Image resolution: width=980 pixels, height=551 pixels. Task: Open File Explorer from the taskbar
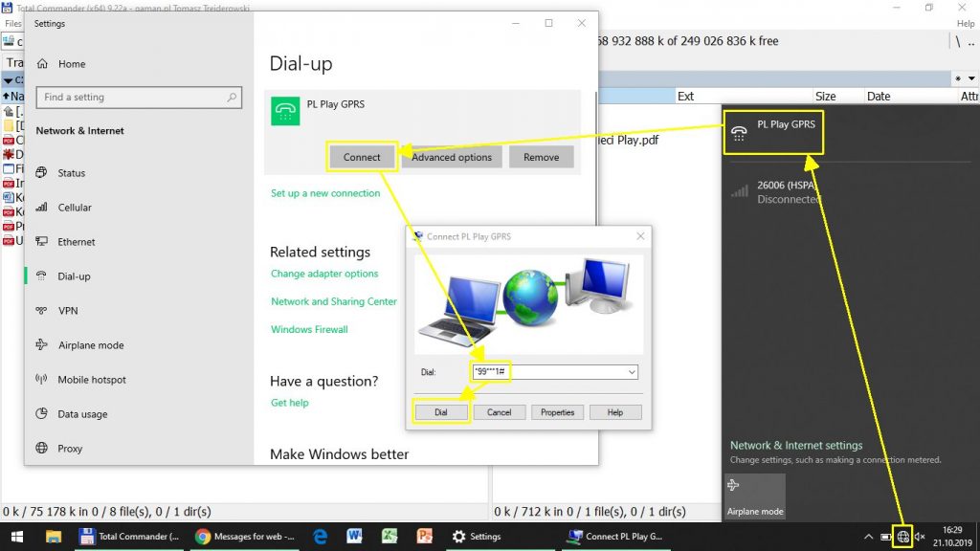click(54, 536)
